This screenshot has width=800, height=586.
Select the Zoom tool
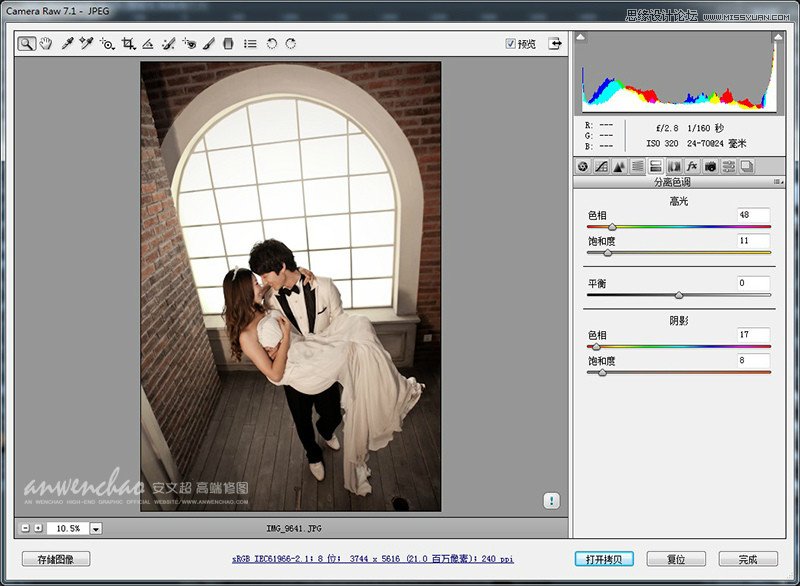[x=26, y=43]
